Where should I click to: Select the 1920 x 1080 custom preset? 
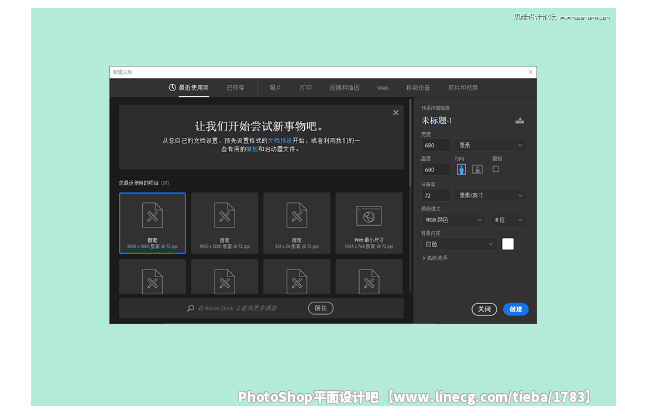[x=152, y=223]
